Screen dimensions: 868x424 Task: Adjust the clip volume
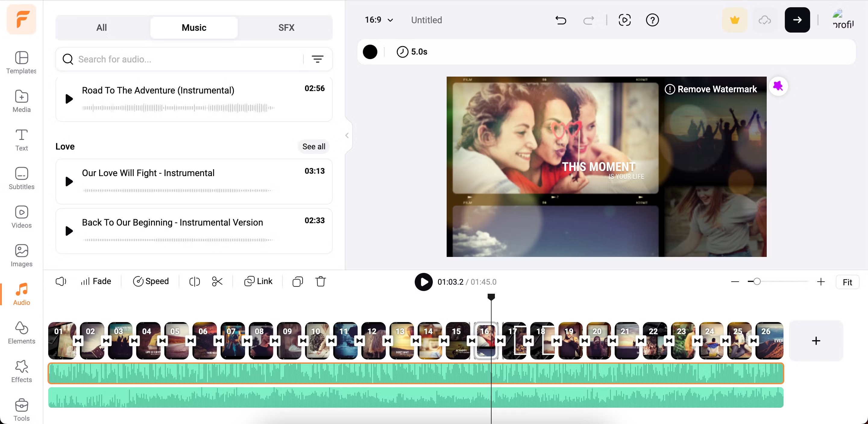click(61, 281)
